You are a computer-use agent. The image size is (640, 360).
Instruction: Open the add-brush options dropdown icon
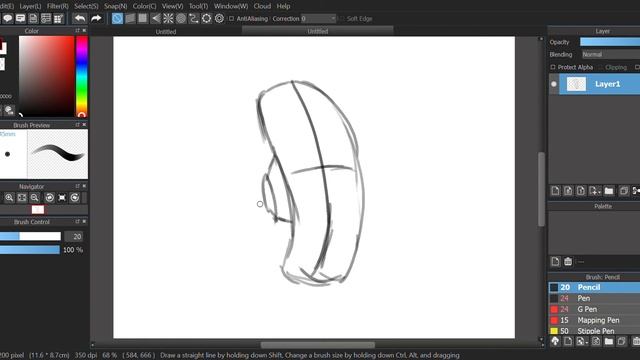[582, 341]
